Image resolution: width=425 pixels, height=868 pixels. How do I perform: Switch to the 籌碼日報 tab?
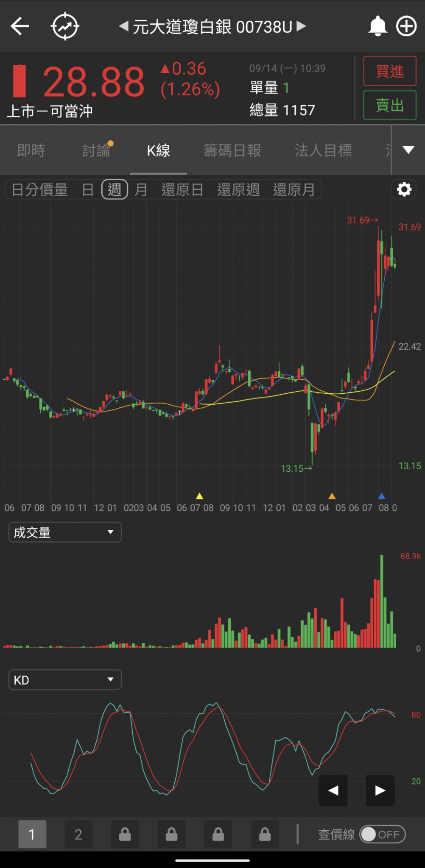(x=232, y=150)
